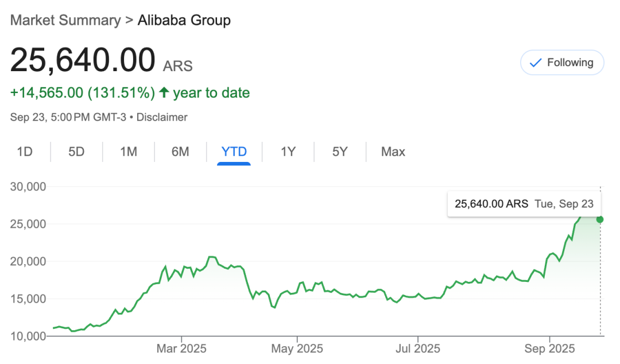620x364 pixels.
Task: Click the 25,640.00 price headline
Action: pyautogui.click(x=83, y=60)
